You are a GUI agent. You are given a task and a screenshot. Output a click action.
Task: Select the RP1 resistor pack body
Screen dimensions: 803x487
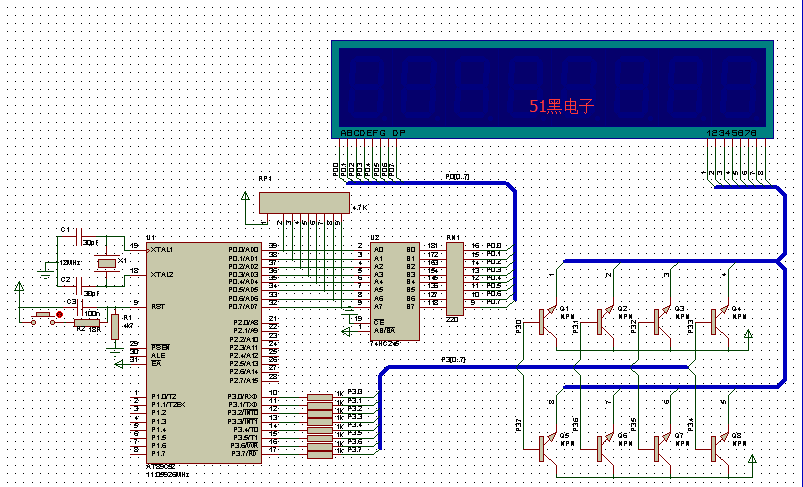point(304,203)
